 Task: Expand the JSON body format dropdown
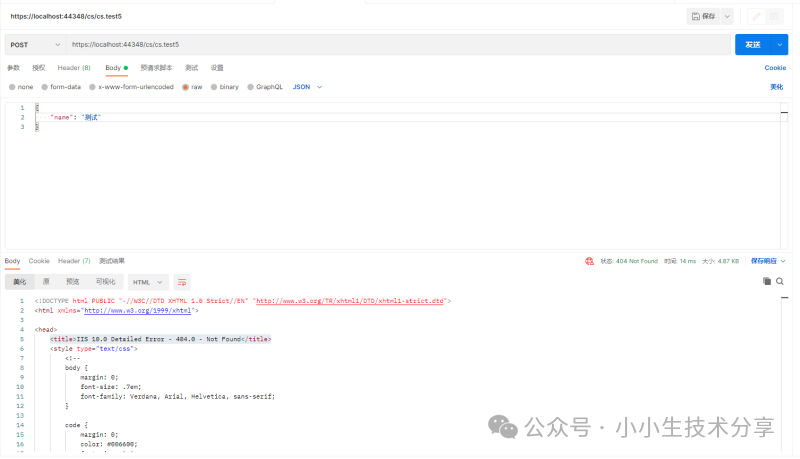(307, 87)
